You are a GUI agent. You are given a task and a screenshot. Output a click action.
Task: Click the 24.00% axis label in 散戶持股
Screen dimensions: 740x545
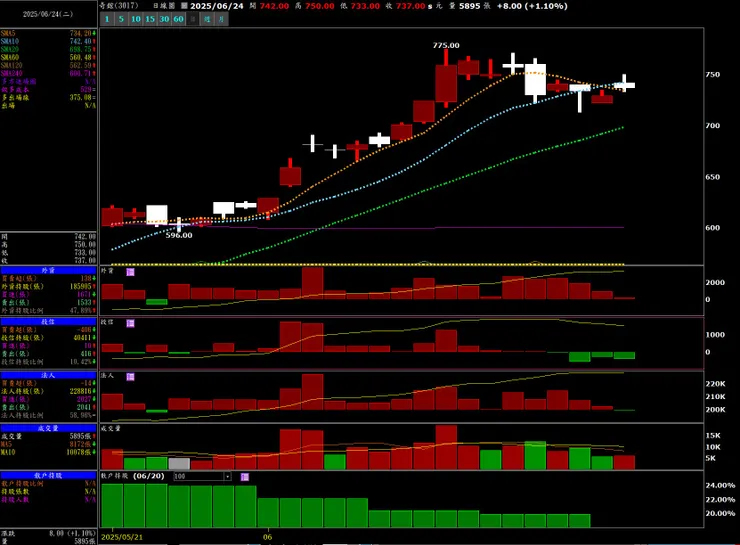(x=720, y=485)
